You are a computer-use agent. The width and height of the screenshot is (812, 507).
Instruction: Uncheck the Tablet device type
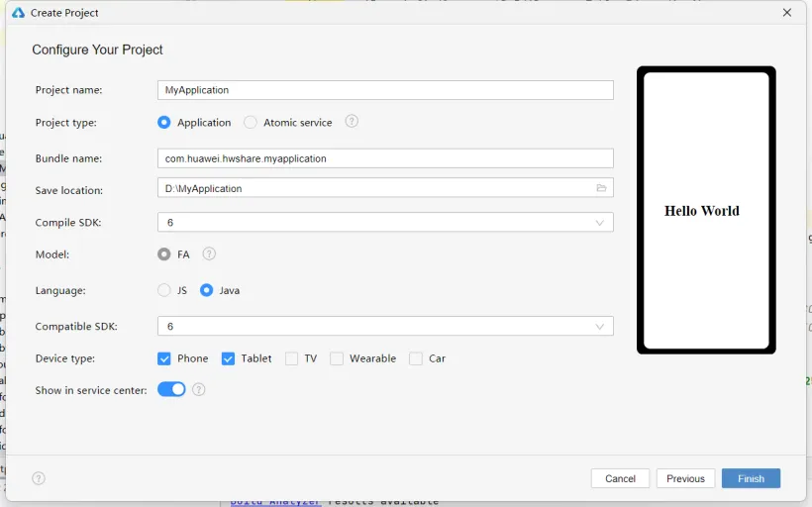(x=228, y=358)
